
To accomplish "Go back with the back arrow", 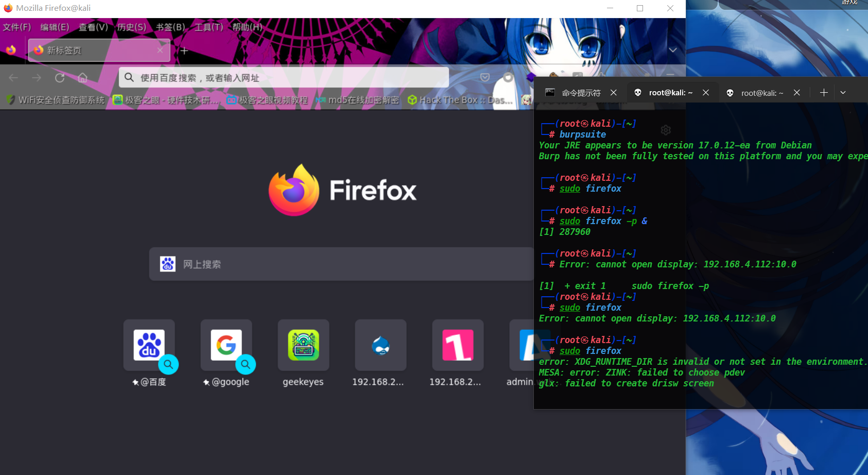I will click(13, 78).
